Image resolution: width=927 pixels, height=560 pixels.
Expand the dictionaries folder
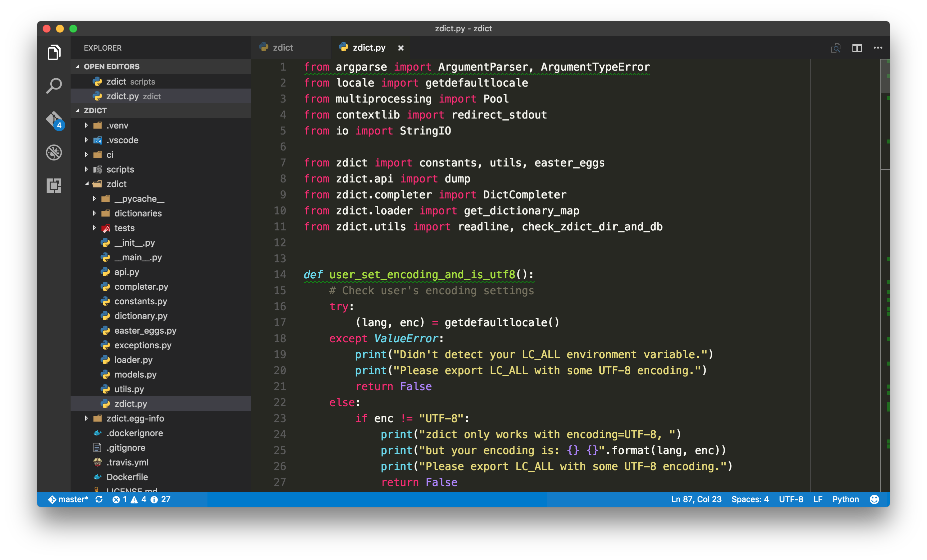tap(138, 214)
